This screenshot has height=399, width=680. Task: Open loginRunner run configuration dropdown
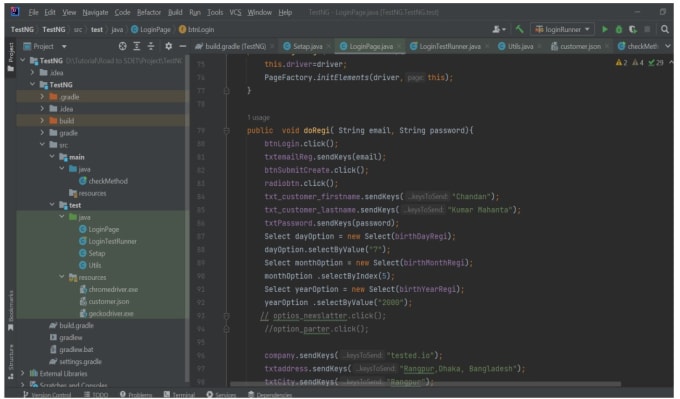click(563, 29)
